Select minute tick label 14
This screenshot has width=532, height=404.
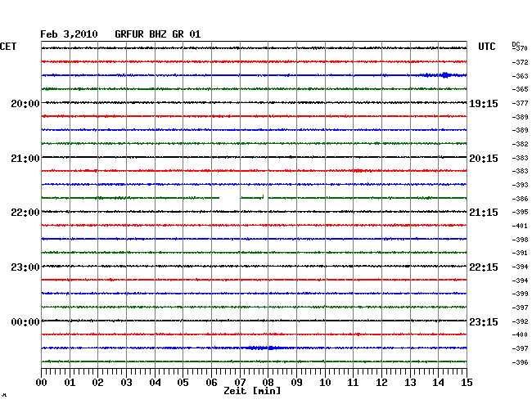[x=439, y=383]
